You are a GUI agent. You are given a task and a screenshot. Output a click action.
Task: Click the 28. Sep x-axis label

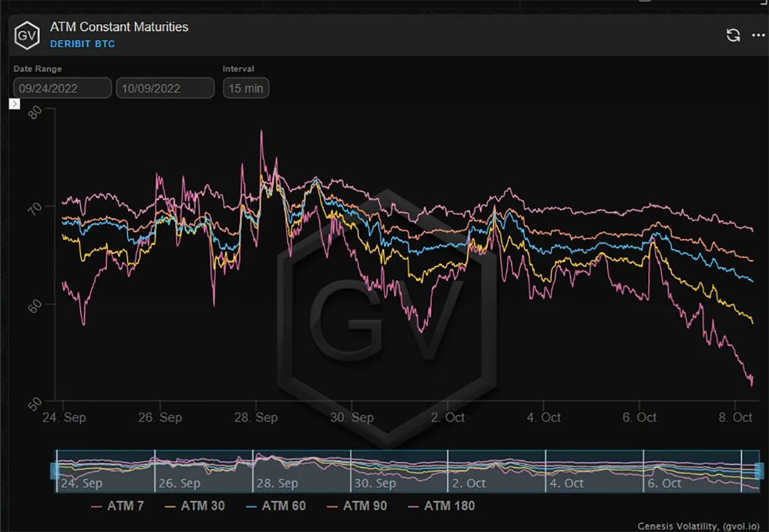pos(255,418)
